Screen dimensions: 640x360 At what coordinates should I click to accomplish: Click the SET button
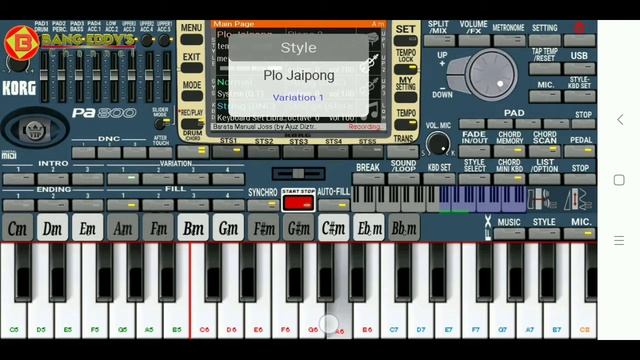(x=405, y=41)
